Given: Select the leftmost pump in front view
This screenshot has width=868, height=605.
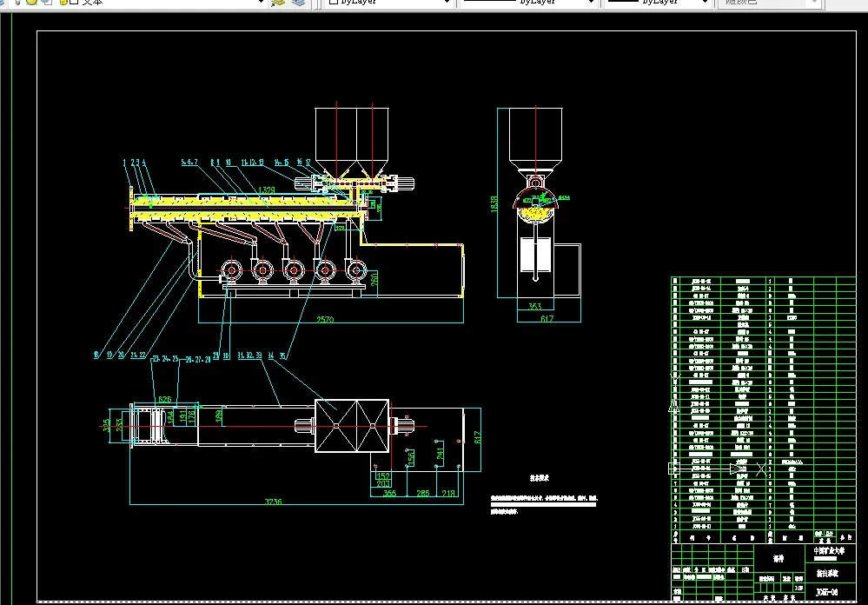Looking at the screenshot, I should (231, 271).
